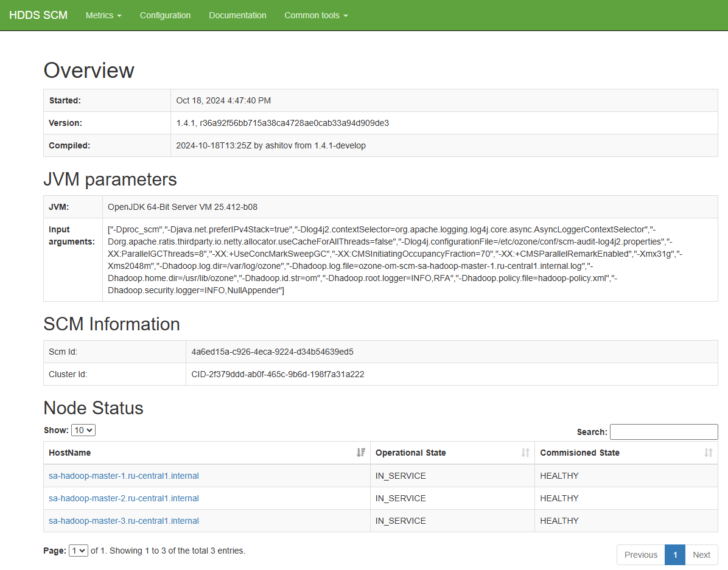Open the Page number selector
The image size is (728, 570).
79,551
